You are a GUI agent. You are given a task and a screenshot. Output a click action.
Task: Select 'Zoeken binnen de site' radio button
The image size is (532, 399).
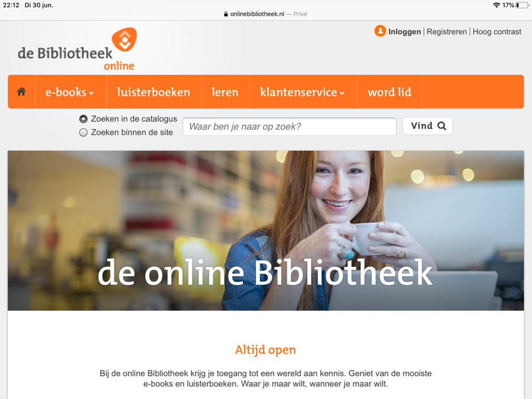84,133
